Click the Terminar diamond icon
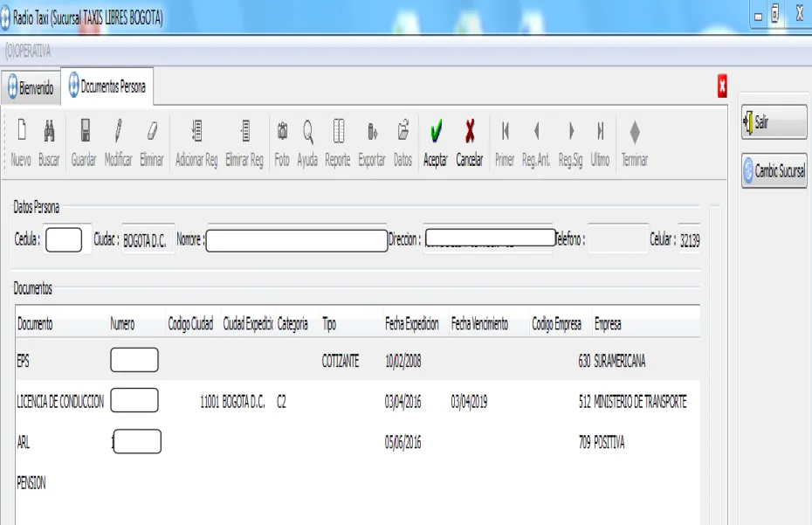Image resolution: width=812 pixels, height=525 pixels. (635, 142)
